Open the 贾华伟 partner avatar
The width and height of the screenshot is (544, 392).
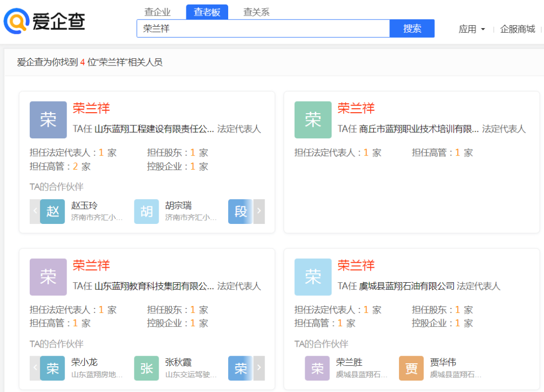click(x=411, y=368)
